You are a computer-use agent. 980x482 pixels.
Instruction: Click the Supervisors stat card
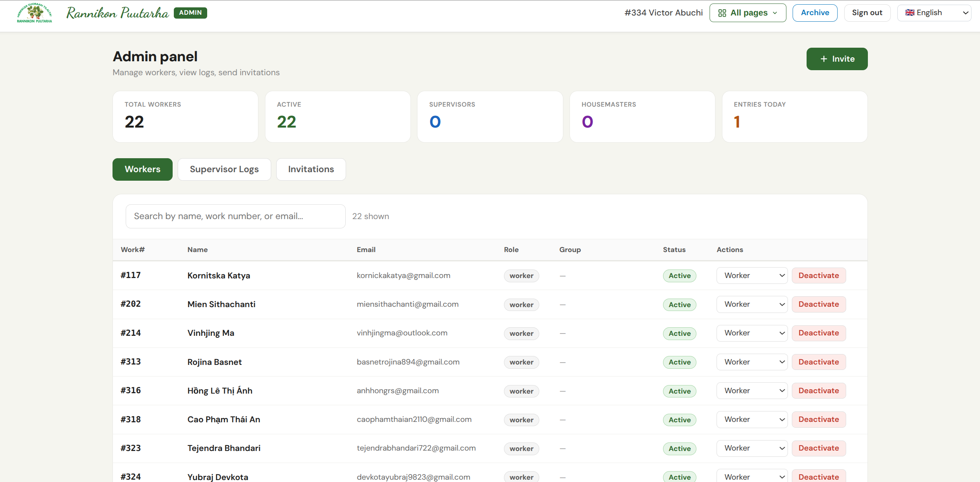click(x=490, y=117)
